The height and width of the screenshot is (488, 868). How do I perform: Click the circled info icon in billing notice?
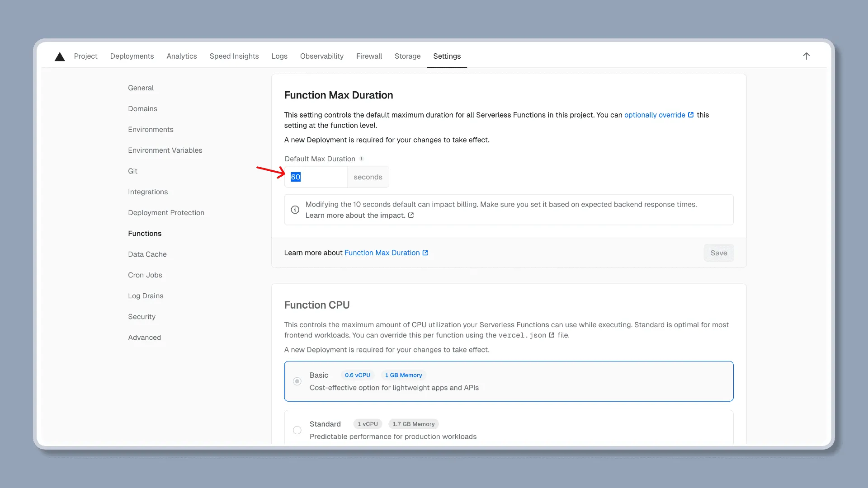(x=295, y=210)
